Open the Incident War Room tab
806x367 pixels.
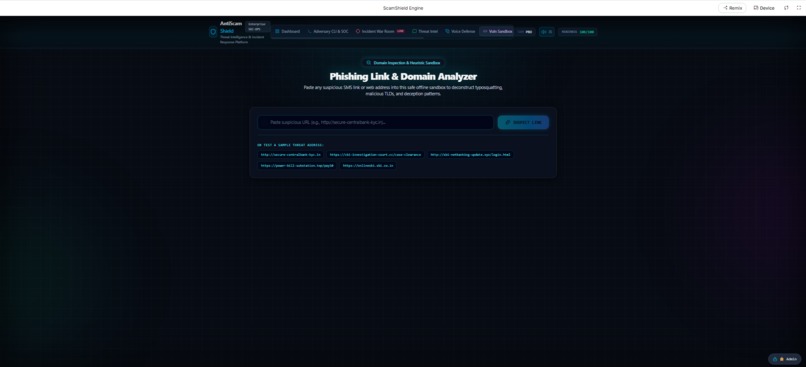coord(380,31)
